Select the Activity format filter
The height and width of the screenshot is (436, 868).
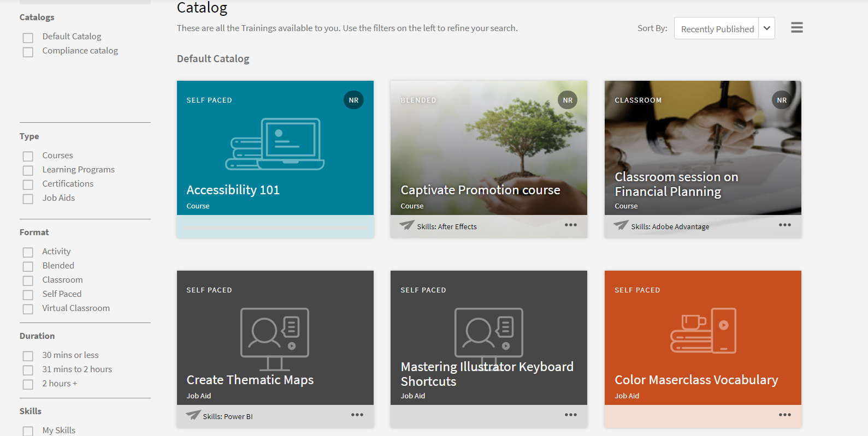(28, 253)
